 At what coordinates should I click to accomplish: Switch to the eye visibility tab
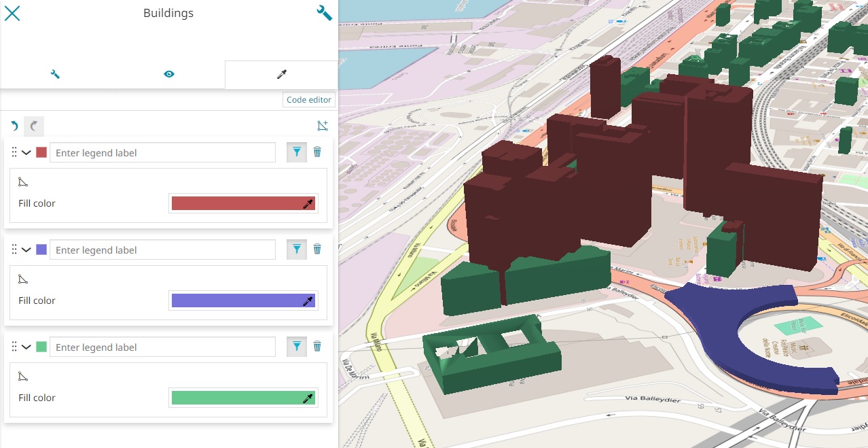tap(169, 74)
